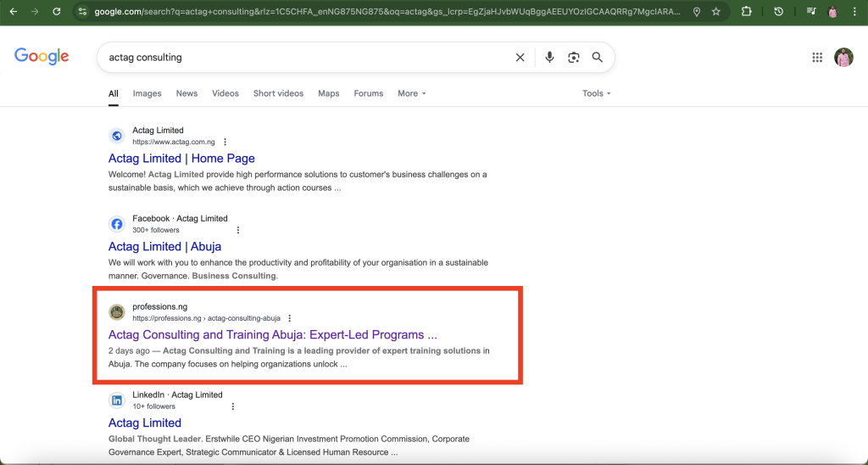Switch to the Videos tab
The image size is (868, 465).
click(x=225, y=93)
